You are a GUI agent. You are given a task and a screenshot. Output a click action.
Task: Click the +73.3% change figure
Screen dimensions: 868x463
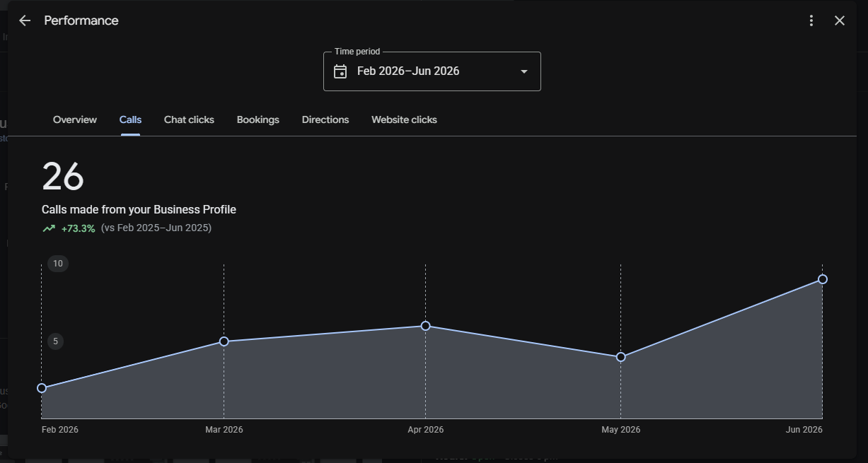pos(78,228)
